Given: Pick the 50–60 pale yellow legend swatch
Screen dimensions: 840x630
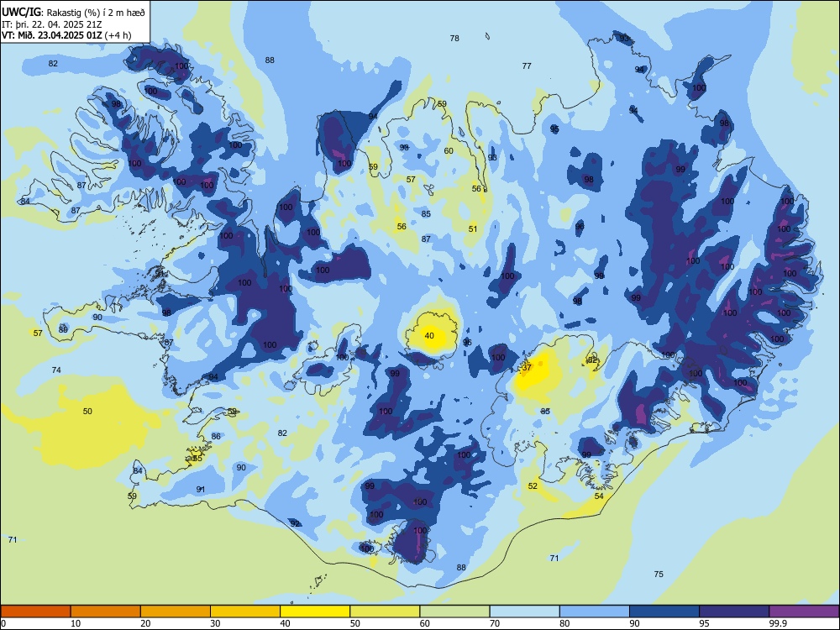Looking at the screenshot, I should 385,612.
